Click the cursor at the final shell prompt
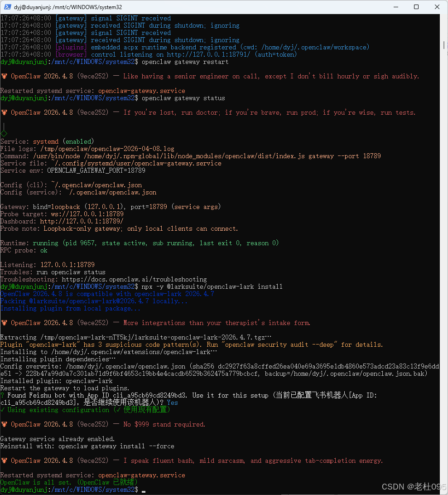The image size is (448, 495). [x=144, y=491]
